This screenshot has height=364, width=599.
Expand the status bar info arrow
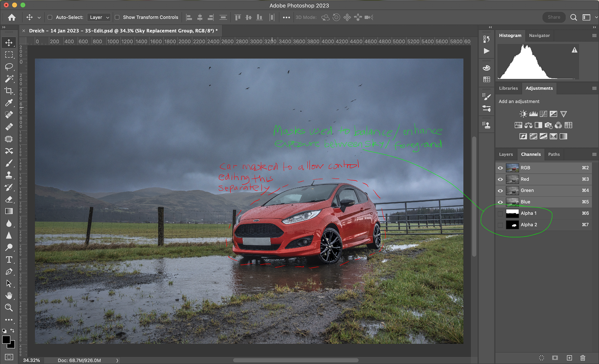click(117, 361)
